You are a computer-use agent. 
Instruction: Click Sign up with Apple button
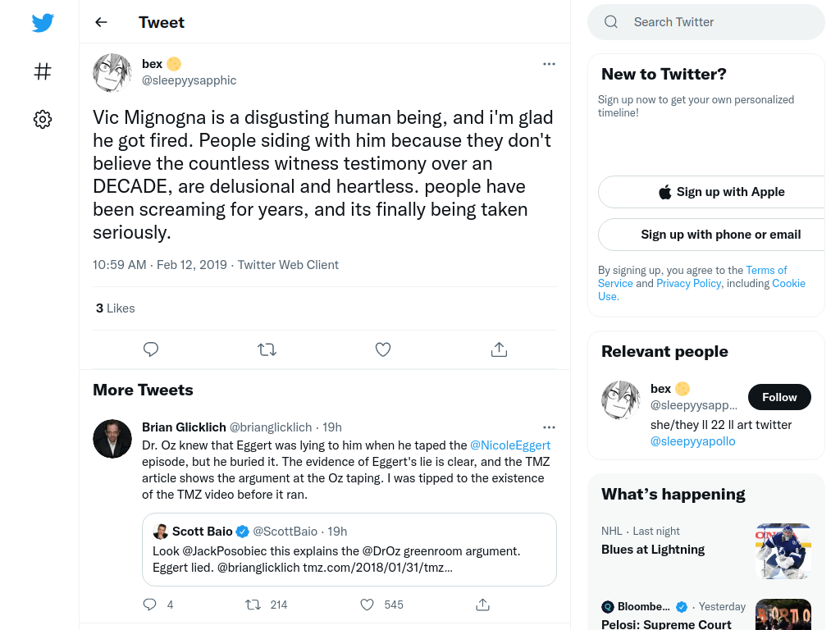coord(721,192)
